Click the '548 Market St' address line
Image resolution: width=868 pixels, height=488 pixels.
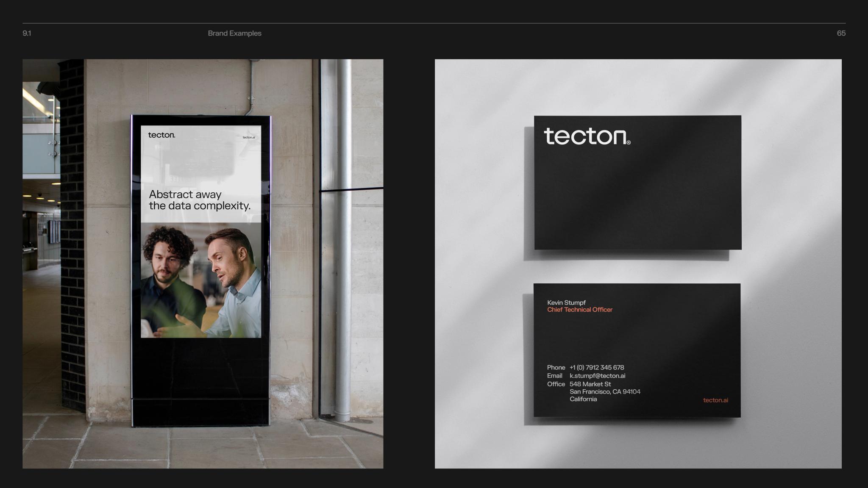coord(590,384)
